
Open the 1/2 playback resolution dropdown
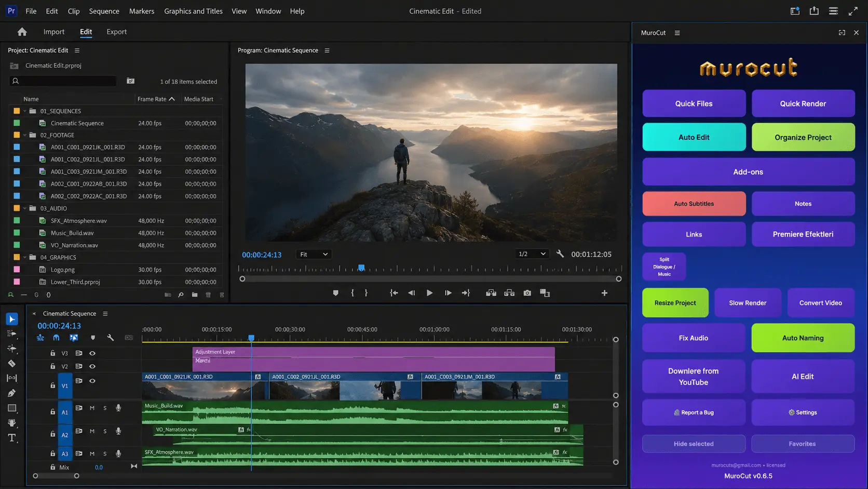click(x=532, y=254)
